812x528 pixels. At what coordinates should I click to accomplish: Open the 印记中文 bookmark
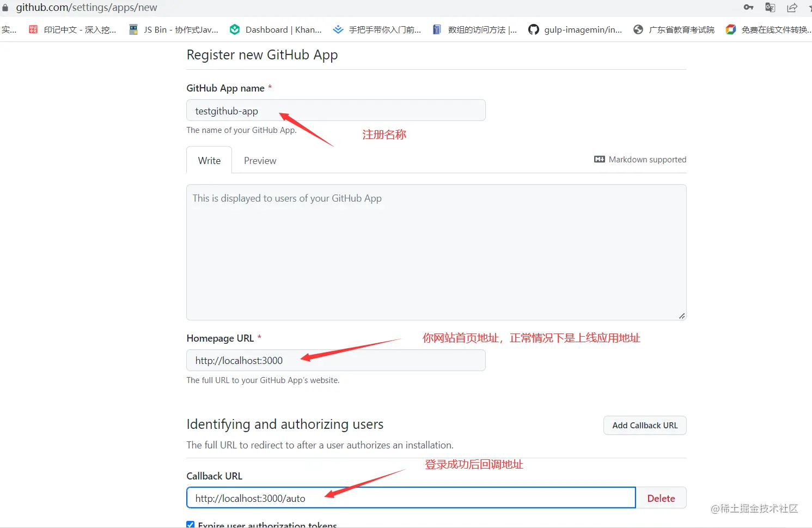point(72,29)
